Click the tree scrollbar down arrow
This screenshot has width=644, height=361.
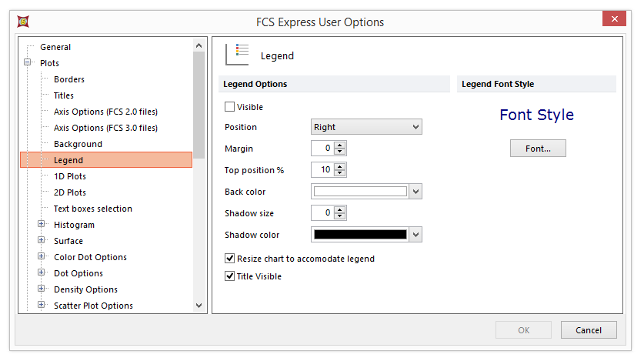pyautogui.click(x=199, y=306)
